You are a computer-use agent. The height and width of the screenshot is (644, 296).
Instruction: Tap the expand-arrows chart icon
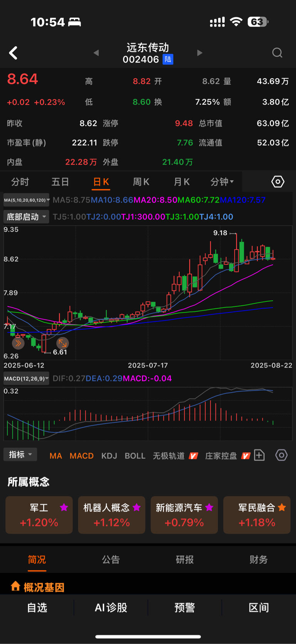[x=62, y=343]
